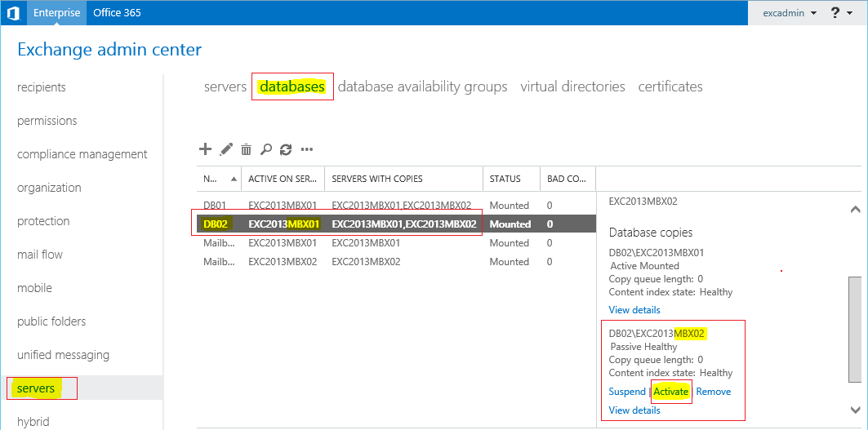Screen dimensions: 868x430
Task: Add a new database with plus icon
Action: [x=206, y=149]
